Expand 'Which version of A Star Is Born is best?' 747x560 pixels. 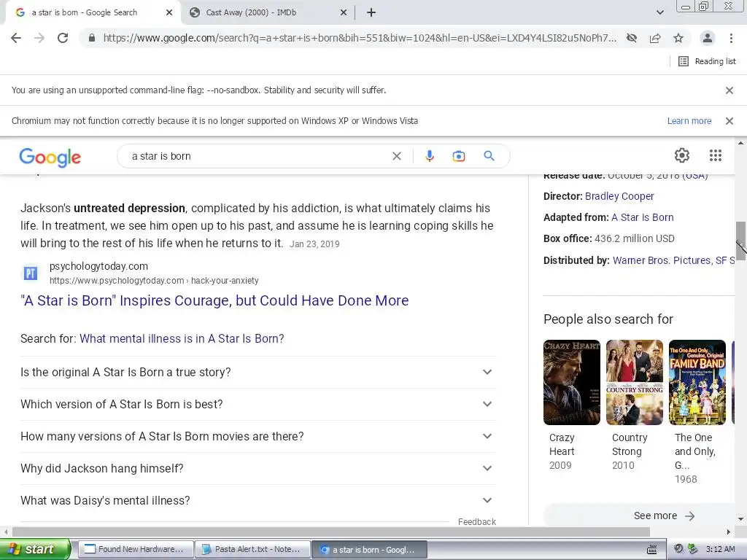pyautogui.click(x=258, y=404)
